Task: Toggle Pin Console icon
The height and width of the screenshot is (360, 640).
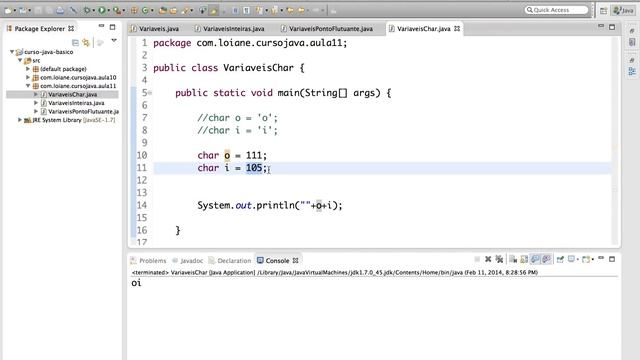Action: point(560,259)
